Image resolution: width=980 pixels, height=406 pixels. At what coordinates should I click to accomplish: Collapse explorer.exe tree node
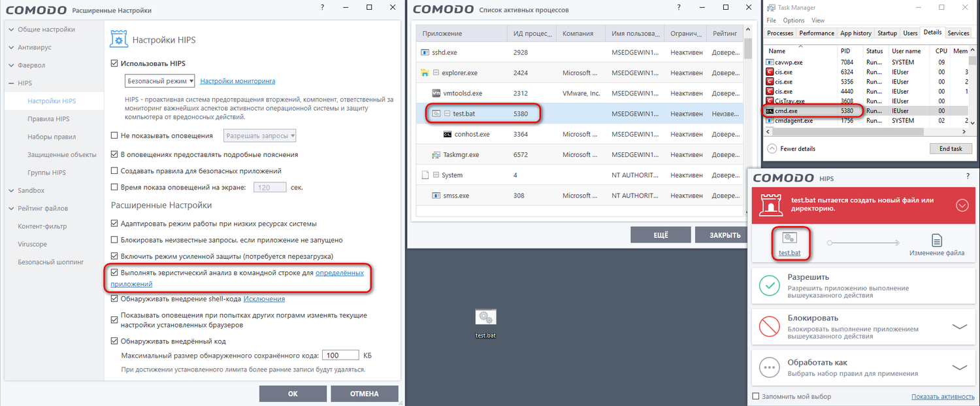[x=436, y=73]
